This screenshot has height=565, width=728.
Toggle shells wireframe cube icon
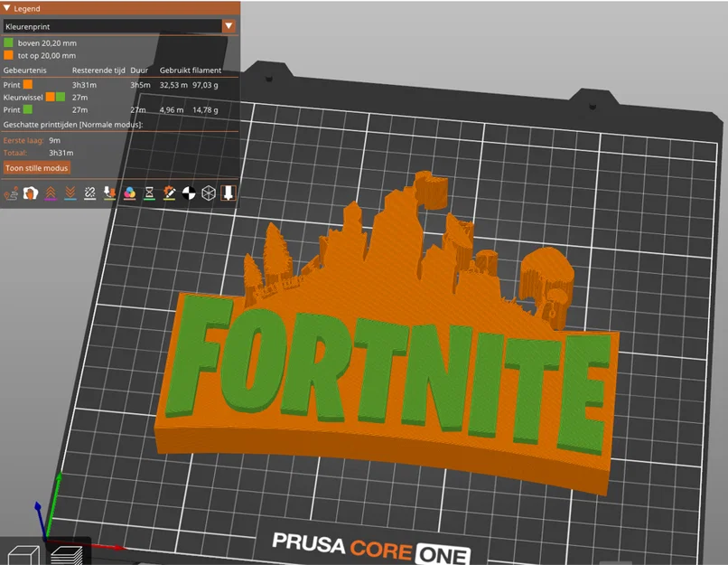(x=209, y=193)
